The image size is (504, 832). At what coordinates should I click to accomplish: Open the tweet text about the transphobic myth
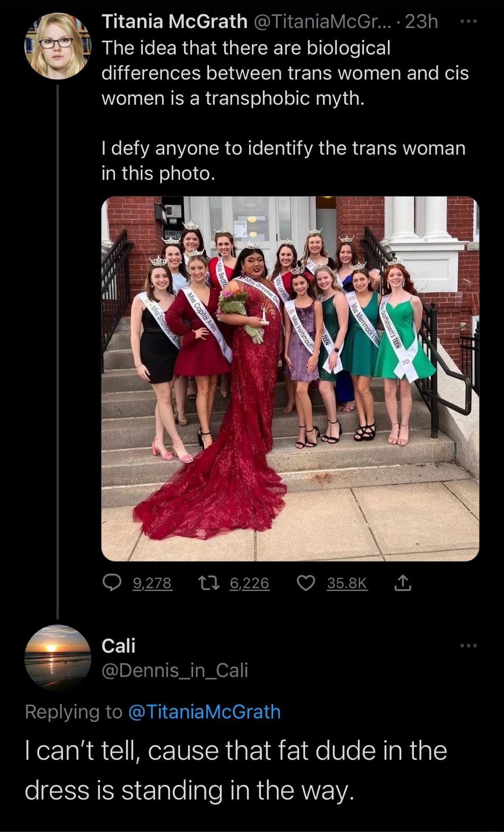(x=285, y=73)
